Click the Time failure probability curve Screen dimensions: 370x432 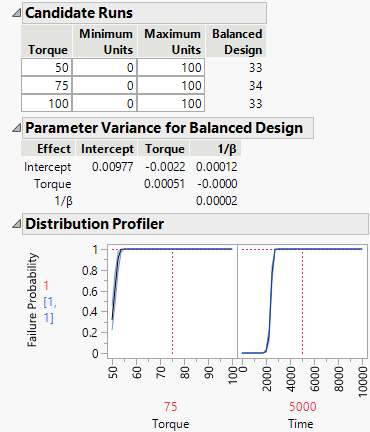coord(271,300)
